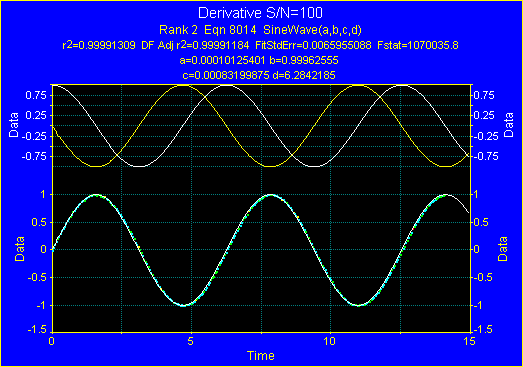Click the "10" tick label on Time axis
The image size is (523, 367).
coord(330,341)
